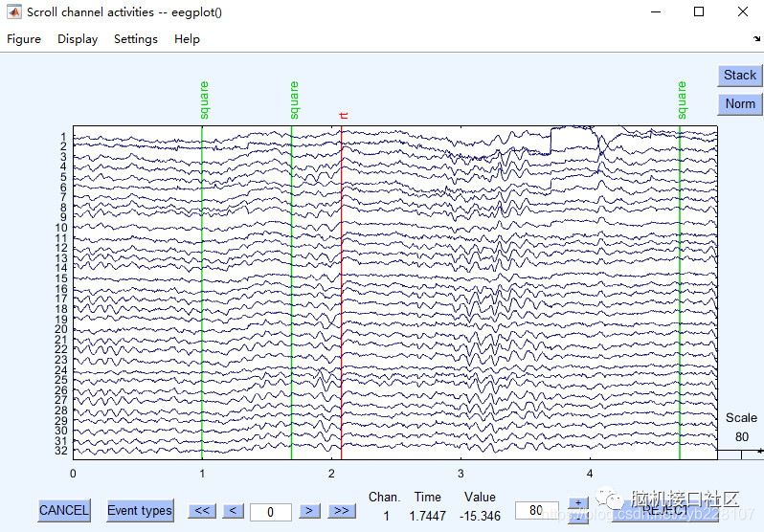764x532 pixels.
Task: Select the first green square event label
Action: [204, 100]
